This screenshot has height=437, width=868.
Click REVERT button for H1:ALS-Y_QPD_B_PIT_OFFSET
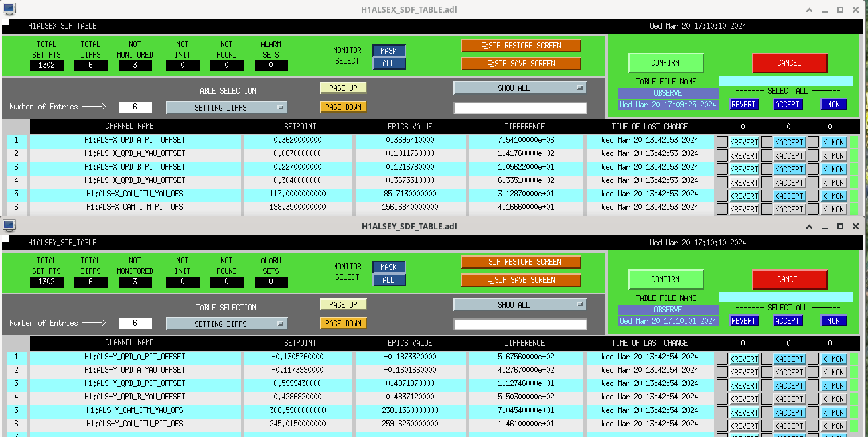(x=744, y=385)
